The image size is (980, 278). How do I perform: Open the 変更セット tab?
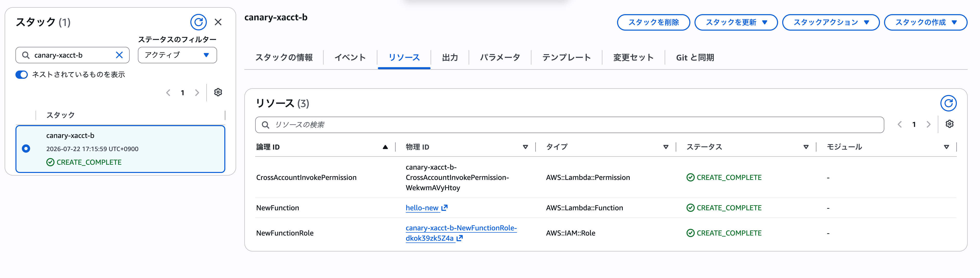click(634, 57)
